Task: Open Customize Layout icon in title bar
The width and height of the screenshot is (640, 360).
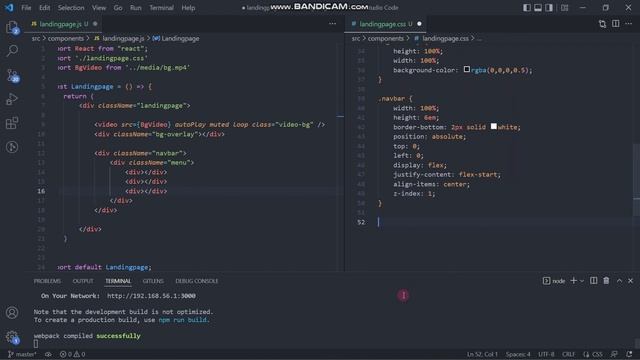Action: [x=564, y=7]
